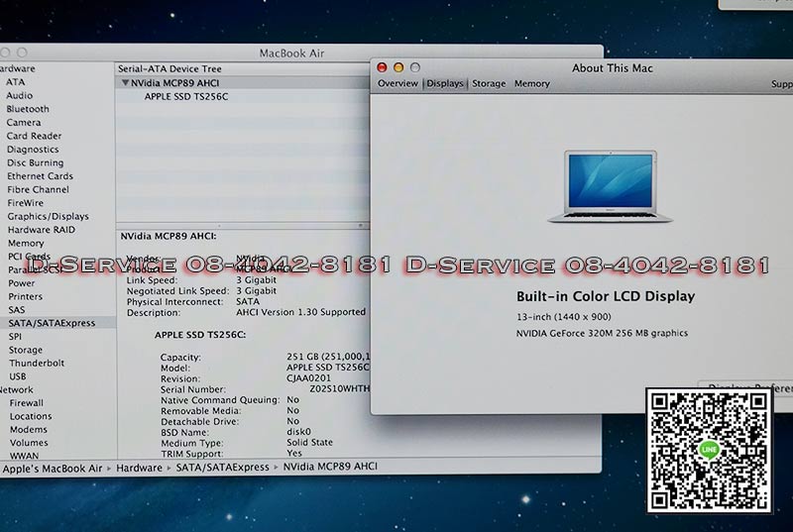
Task: Click the 'Built-in Color LCD Display' heading
Action: [606, 296]
